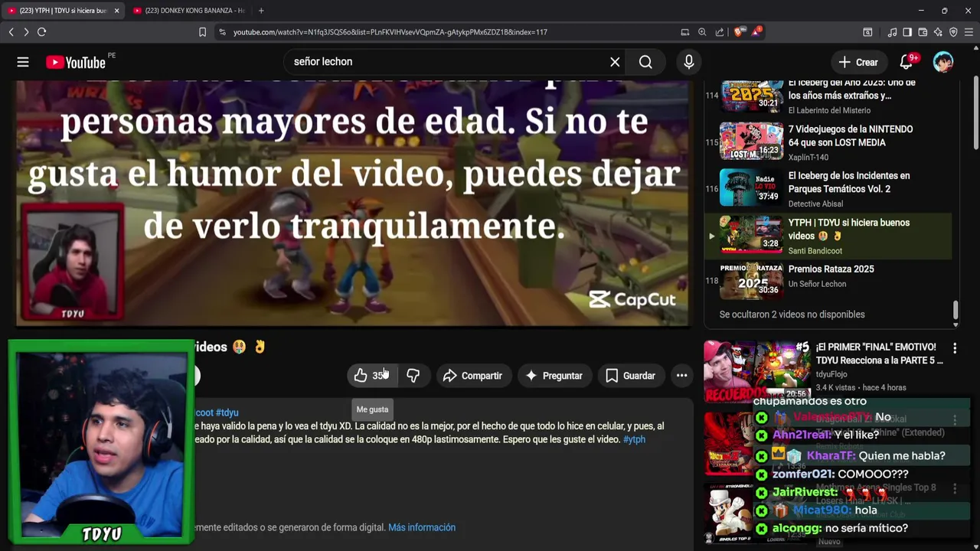The image size is (980, 551).
Task: View site information for youtube.com
Action: click(x=222, y=32)
